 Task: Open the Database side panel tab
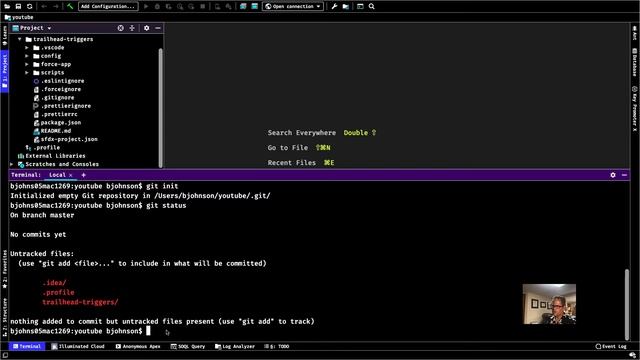click(x=635, y=63)
